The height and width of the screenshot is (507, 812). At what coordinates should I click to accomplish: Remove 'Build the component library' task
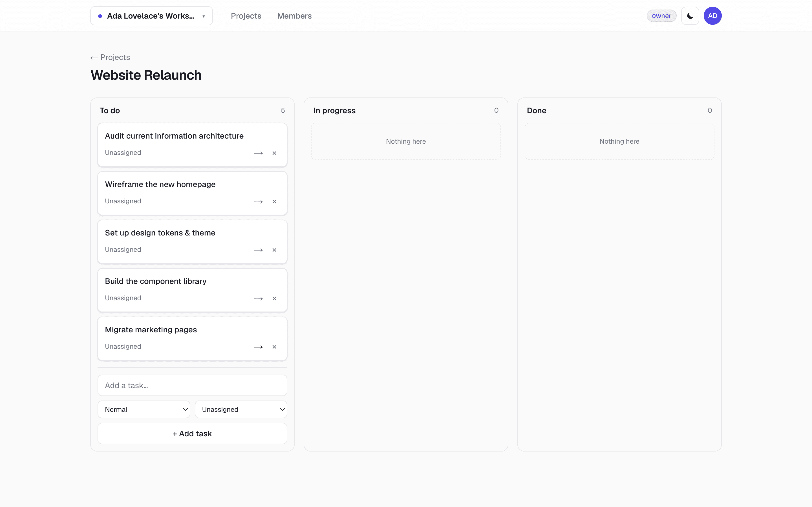pyautogui.click(x=274, y=299)
